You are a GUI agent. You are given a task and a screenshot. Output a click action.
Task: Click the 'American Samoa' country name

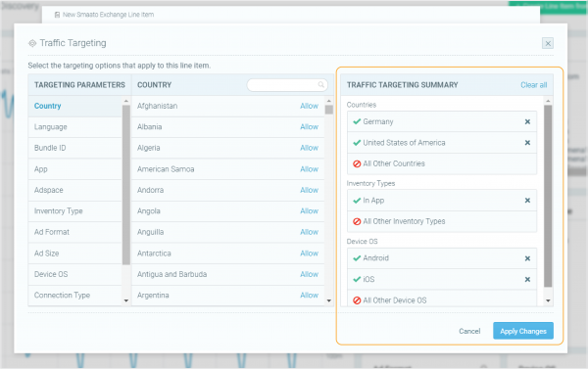[166, 169]
